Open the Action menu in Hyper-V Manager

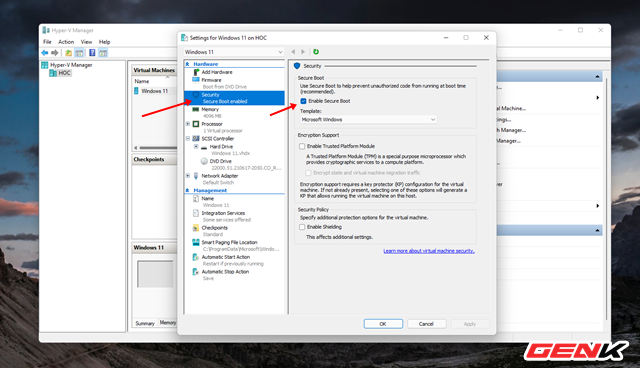(x=66, y=42)
